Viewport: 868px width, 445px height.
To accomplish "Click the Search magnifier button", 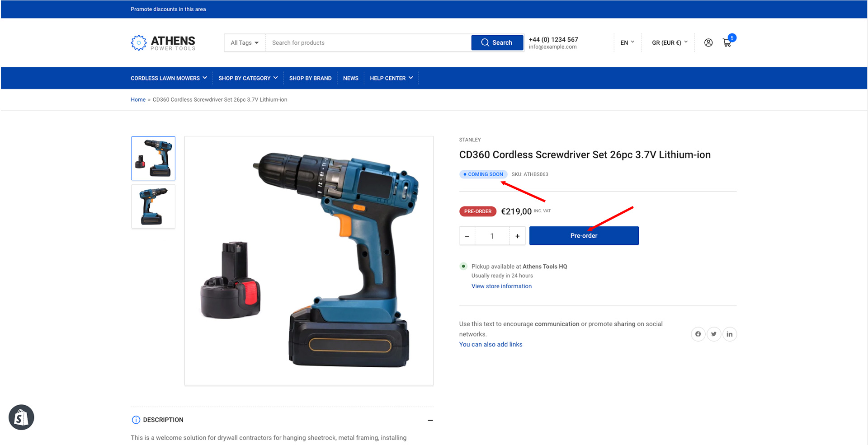I will (497, 42).
